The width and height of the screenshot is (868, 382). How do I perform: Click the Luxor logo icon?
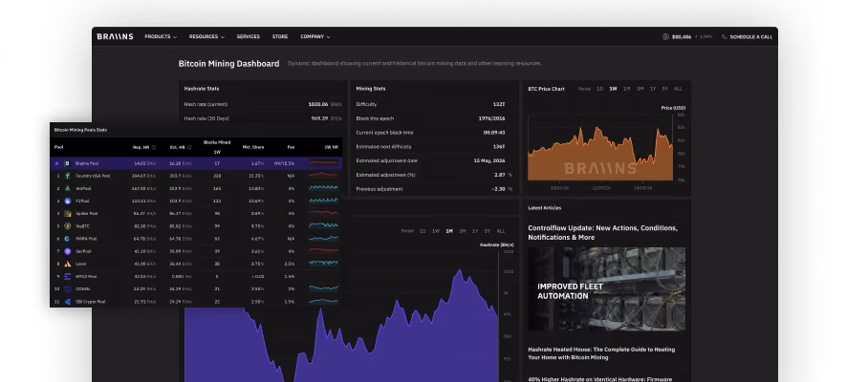pyautogui.click(x=68, y=264)
